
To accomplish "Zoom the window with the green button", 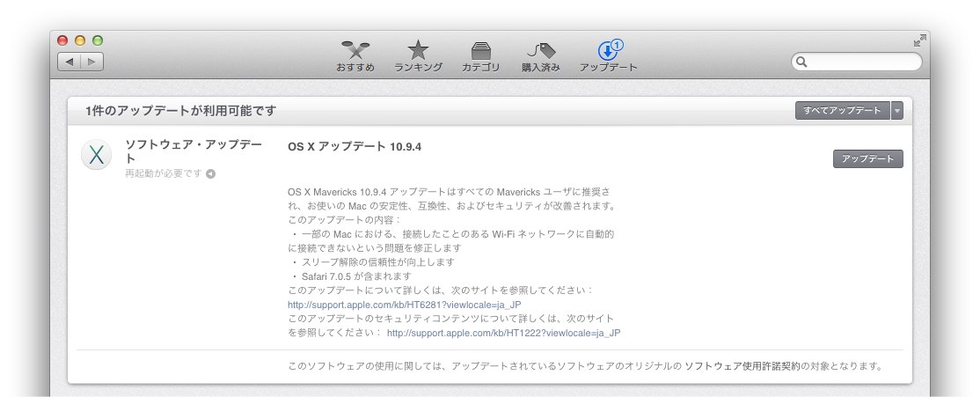I will coord(98,40).
